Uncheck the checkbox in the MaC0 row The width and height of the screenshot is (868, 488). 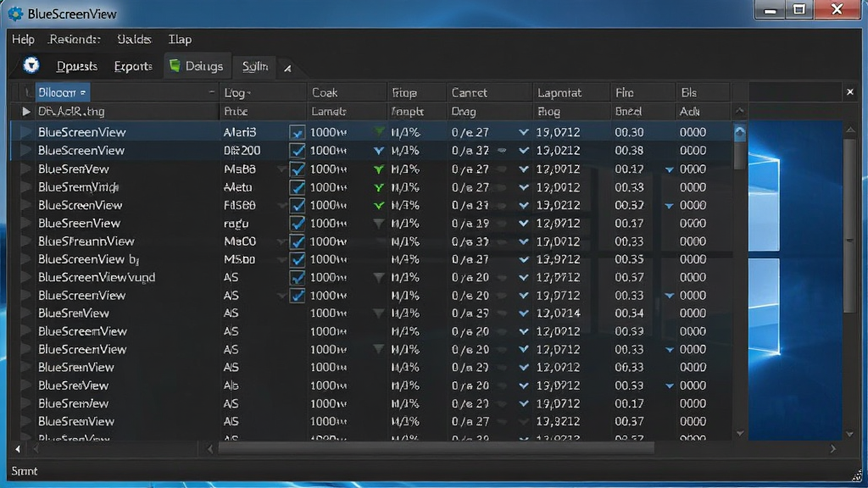(x=298, y=241)
